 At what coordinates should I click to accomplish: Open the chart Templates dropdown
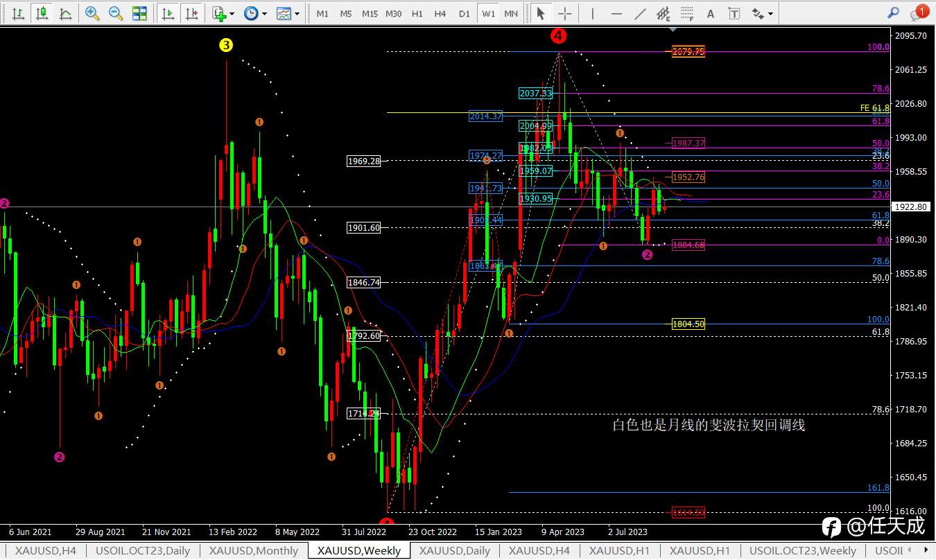pos(287,13)
